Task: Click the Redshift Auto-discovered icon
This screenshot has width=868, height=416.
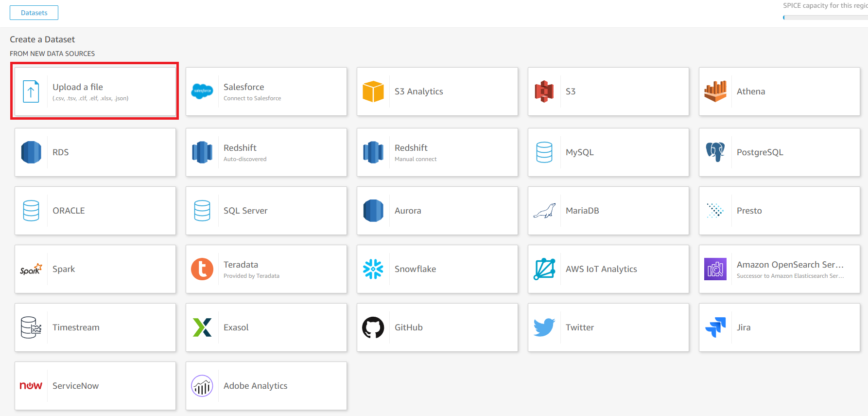Action: [202, 152]
